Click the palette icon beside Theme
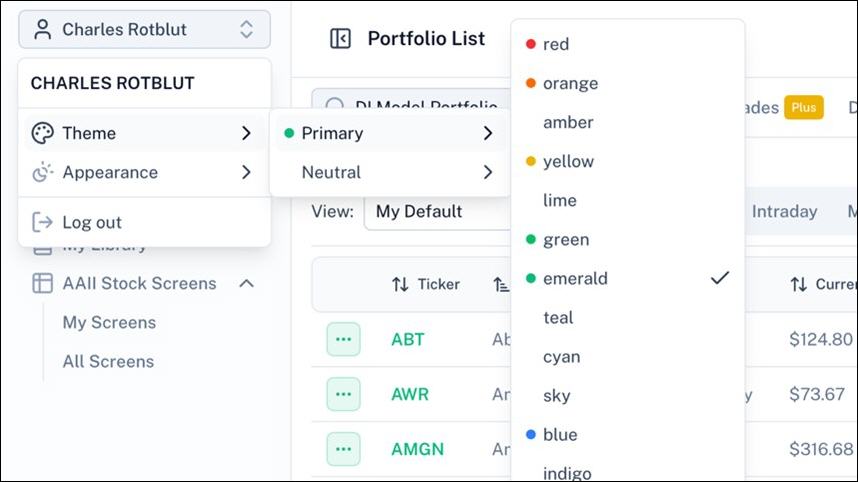858x482 pixels. click(42, 133)
